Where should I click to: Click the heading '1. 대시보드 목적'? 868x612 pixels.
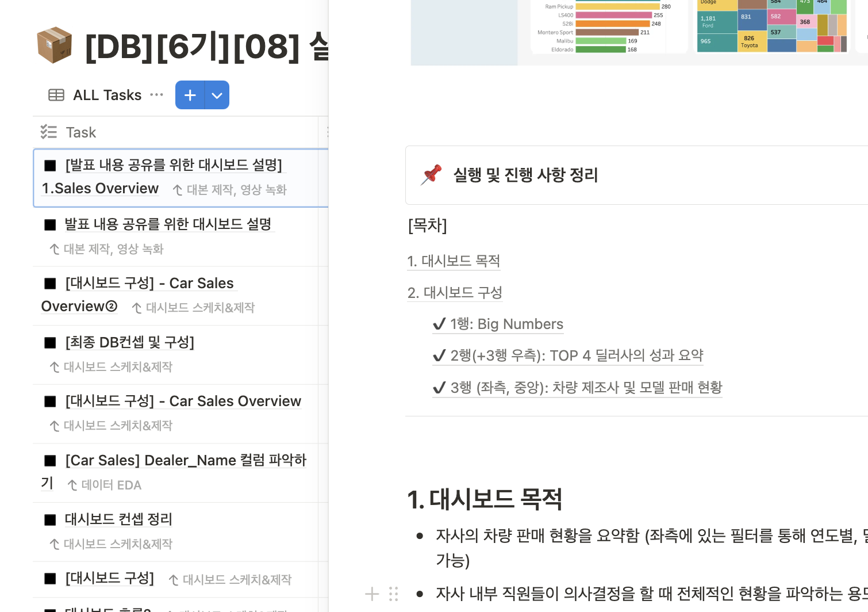click(x=485, y=499)
